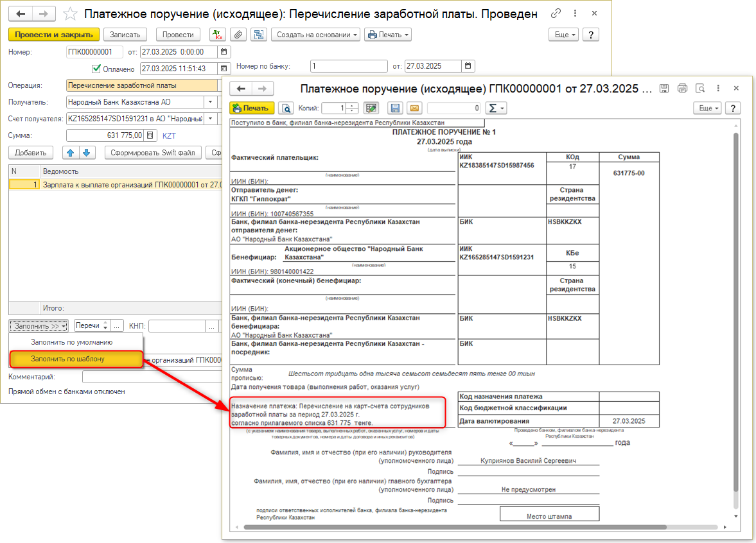
Task: Open print preview magnifier icon
Action: tap(285, 108)
